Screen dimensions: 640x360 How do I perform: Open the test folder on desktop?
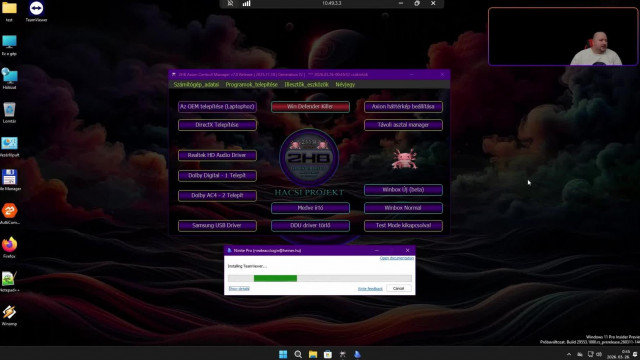9,11
